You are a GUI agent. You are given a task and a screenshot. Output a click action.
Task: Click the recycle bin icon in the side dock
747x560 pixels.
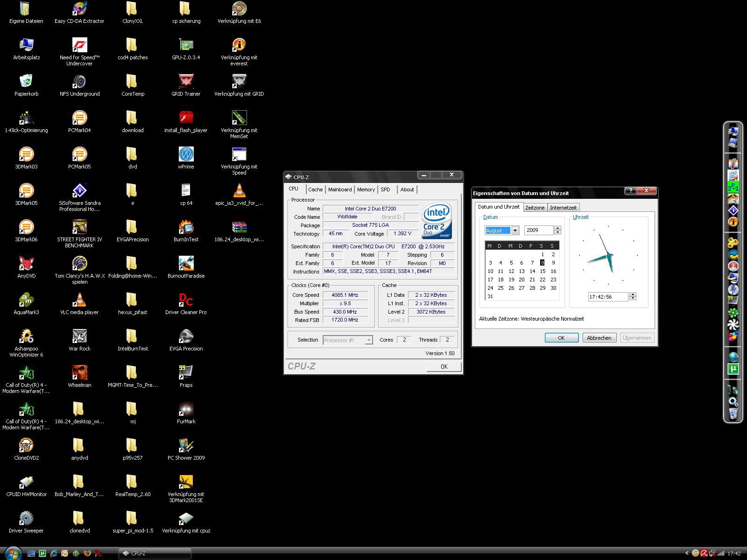coord(733,413)
